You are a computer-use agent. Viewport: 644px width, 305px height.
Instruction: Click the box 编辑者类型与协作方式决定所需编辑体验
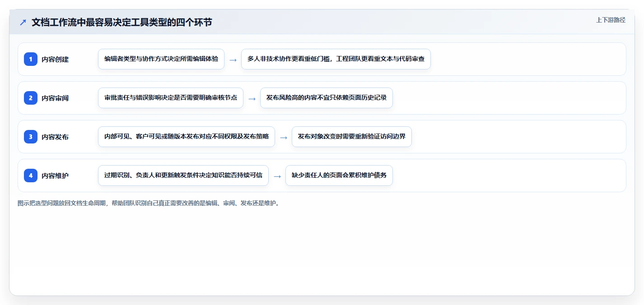161,59
